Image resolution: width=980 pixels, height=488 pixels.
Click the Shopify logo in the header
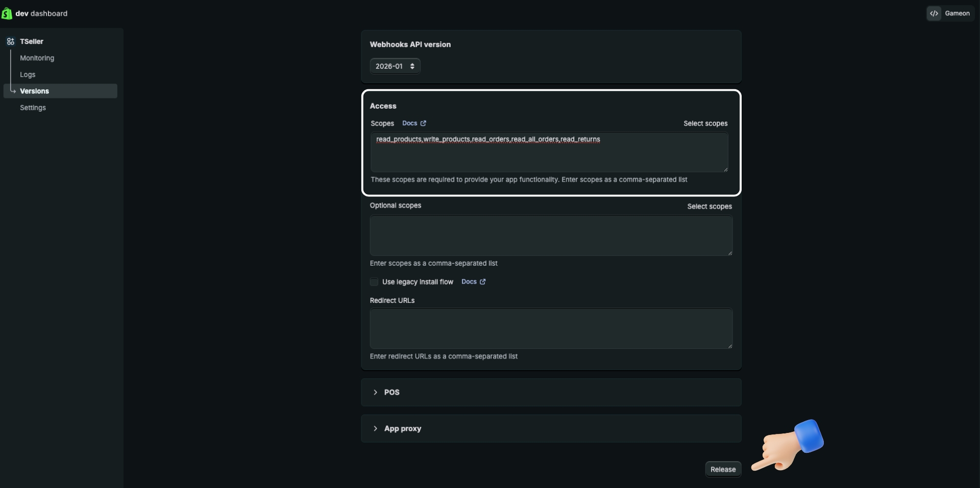7,13
